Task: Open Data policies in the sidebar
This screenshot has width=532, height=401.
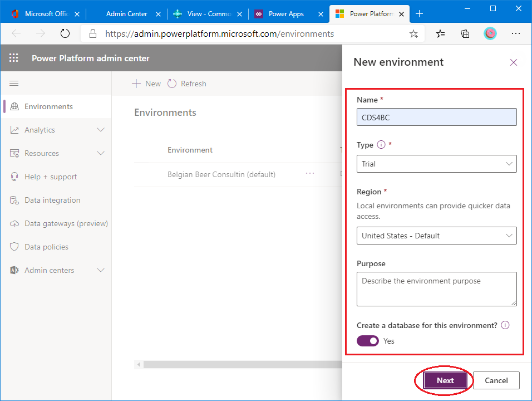Action: 47,247
